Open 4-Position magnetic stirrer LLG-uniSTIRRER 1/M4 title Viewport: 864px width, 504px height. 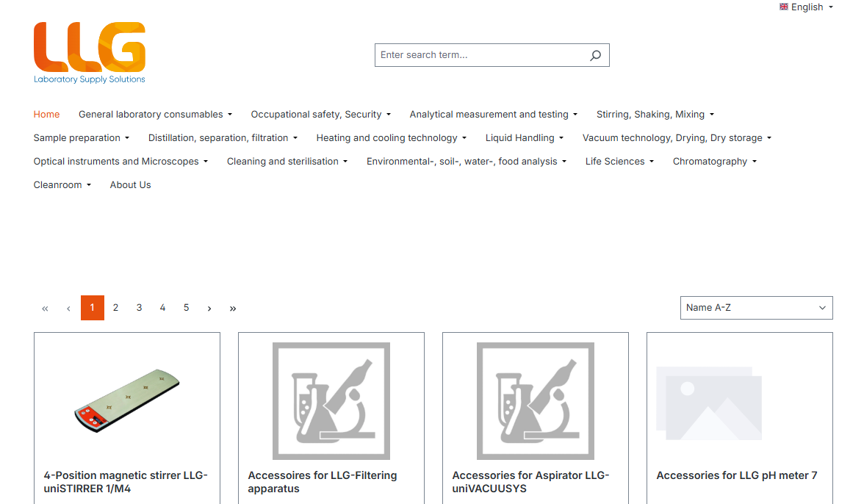click(x=126, y=482)
